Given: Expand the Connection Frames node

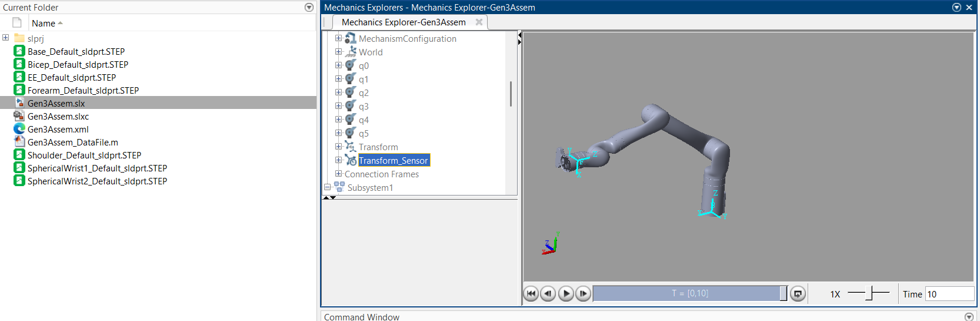Looking at the screenshot, I should 338,174.
